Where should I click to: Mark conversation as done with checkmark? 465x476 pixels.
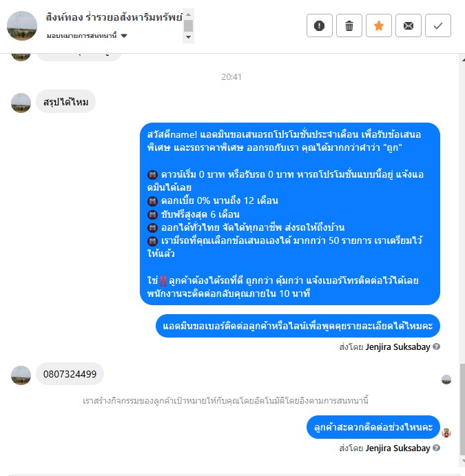coord(438,25)
